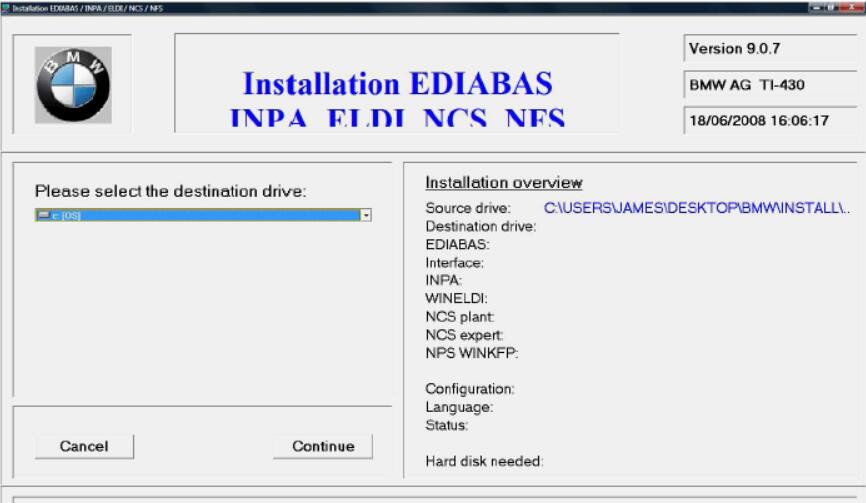Click the Installation EDIABAS title banner
Image resolution: width=866 pixels, height=503 pixels.
397,83
